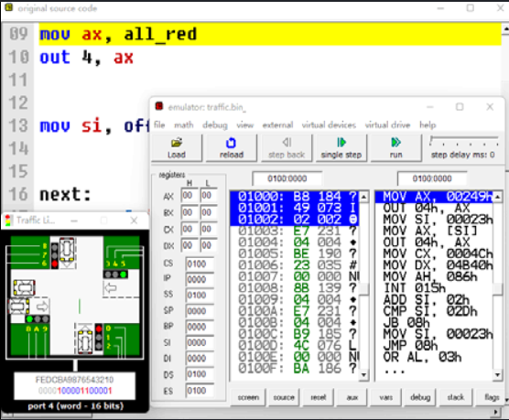Open the debug menu
Image resolution: width=509 pixels, height=420 pixels.
pos(215,125)
